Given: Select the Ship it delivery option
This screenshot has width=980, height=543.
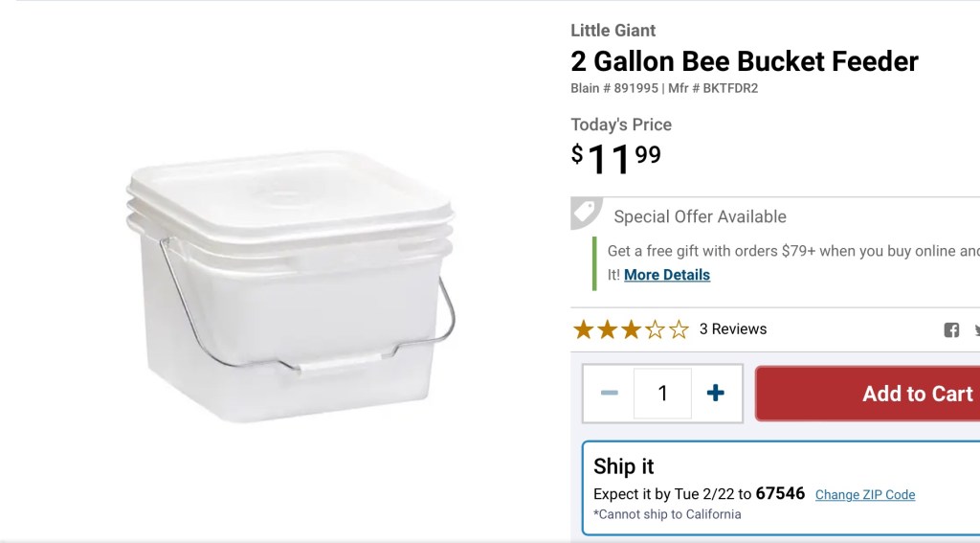Looking at the screenshot, I should pyautogui.click(x=624, y=466).
